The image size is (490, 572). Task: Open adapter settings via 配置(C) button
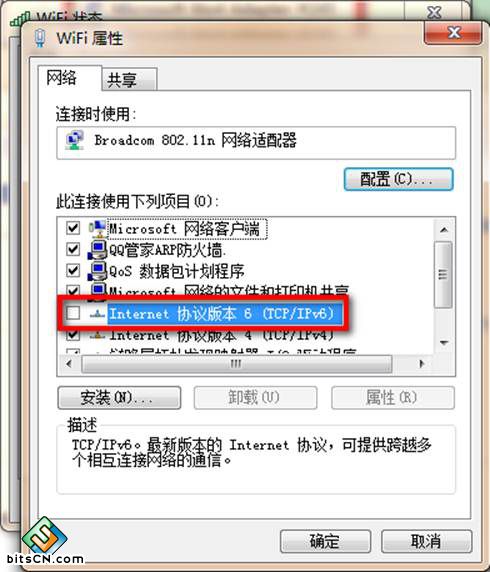[x=398, y=179]
